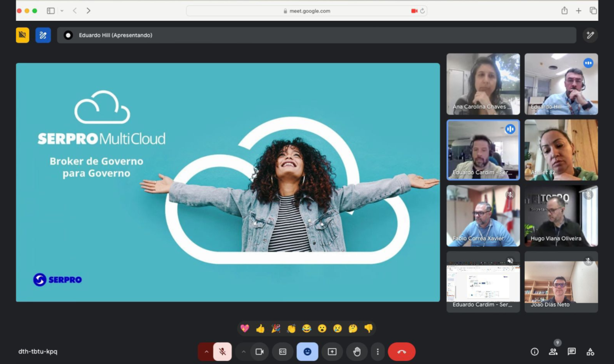
Task: Send the heart reaction
Action: point(245,328)
